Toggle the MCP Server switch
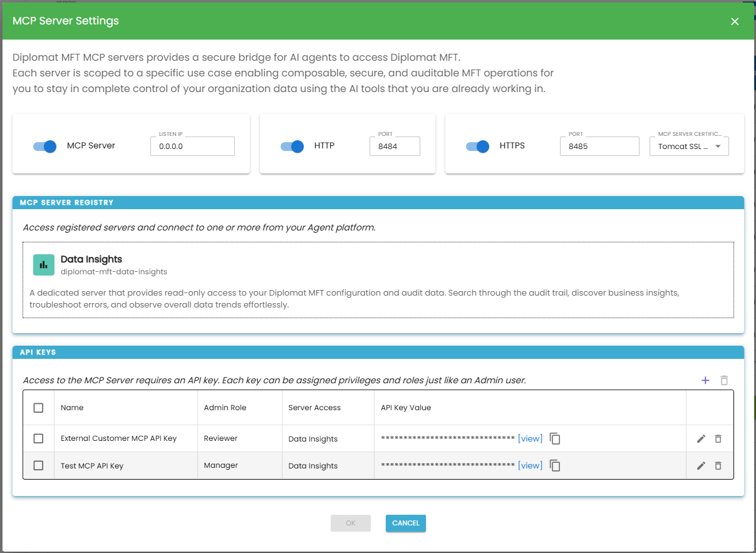756x553 pixels. (45, 146)
